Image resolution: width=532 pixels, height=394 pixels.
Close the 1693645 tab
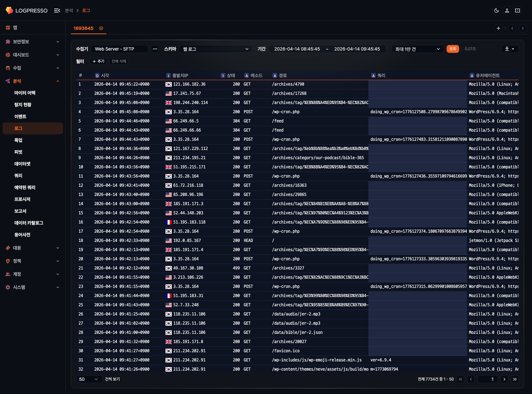(101, 28)
